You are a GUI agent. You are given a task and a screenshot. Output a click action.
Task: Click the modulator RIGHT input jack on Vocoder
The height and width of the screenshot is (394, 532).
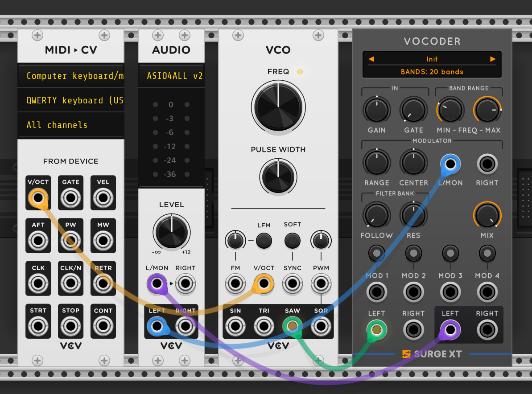487,164
